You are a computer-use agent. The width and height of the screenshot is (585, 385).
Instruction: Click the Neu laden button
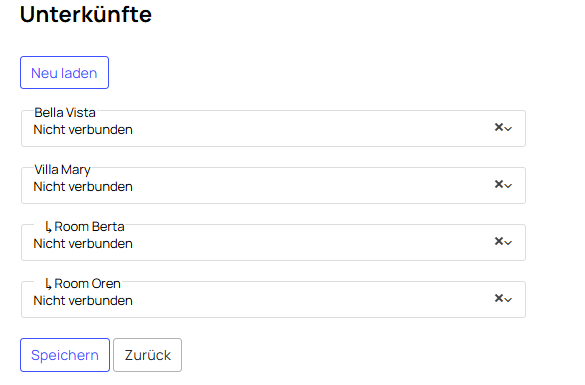tap(65, 73)
